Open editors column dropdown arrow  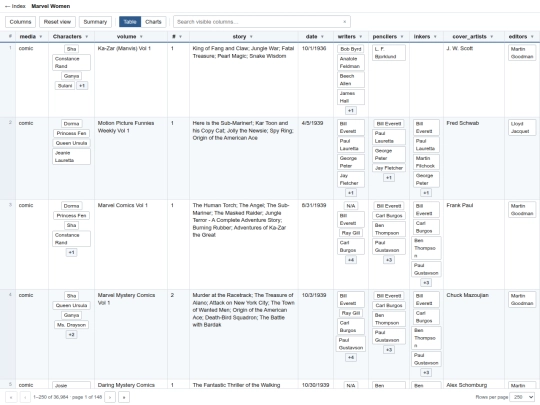coord(532,37)
